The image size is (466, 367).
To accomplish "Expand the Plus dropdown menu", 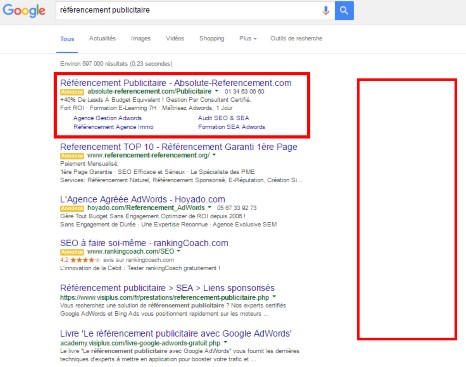I will [248, 38].
